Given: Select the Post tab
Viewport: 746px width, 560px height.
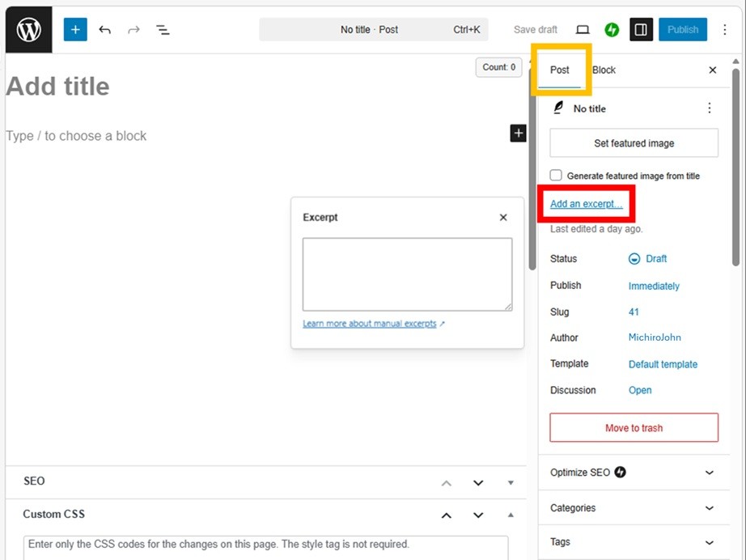Looking at the screenshot, I should pos(560,70).
